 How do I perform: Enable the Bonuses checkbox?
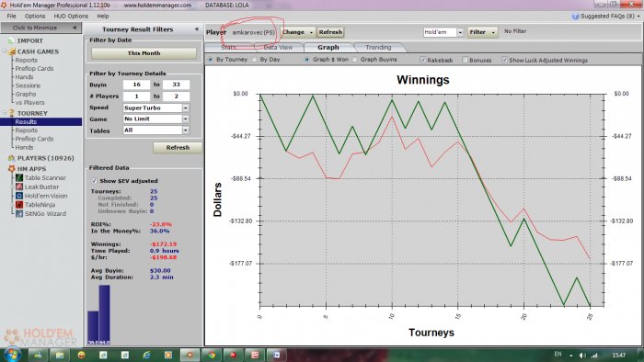click(465, 60)
